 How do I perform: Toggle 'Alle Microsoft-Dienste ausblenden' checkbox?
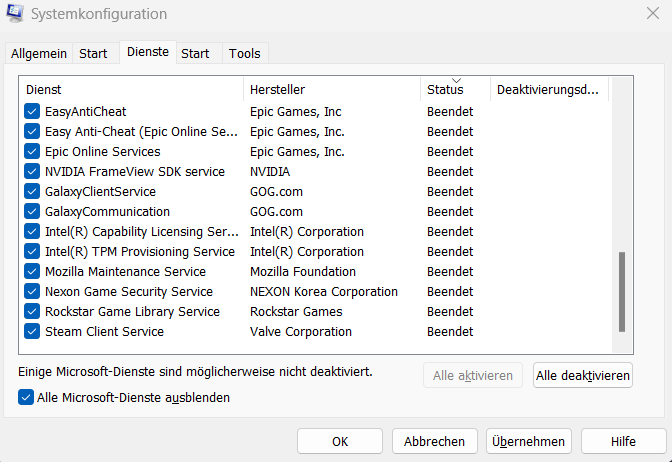click(26, 397)
